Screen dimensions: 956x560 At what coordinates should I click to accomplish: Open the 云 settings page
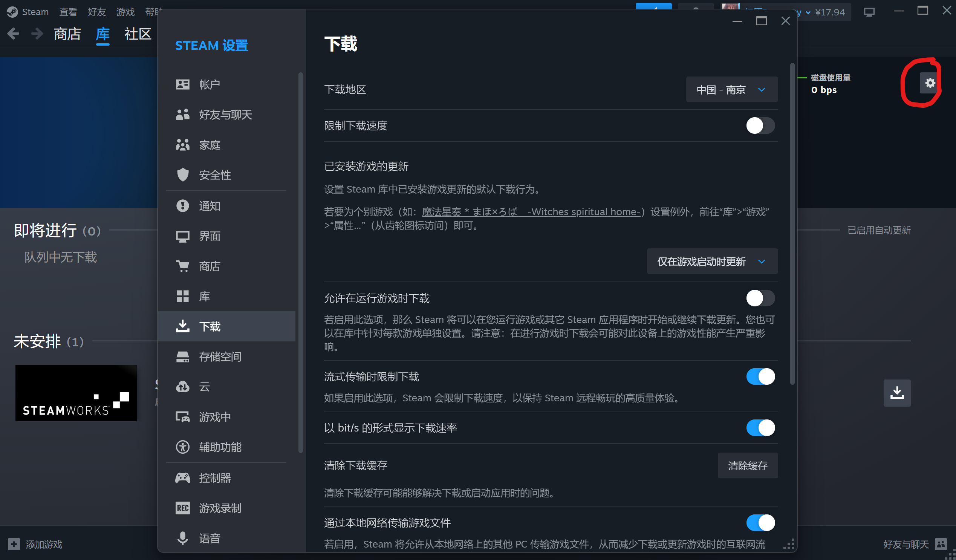coord(204,386)
